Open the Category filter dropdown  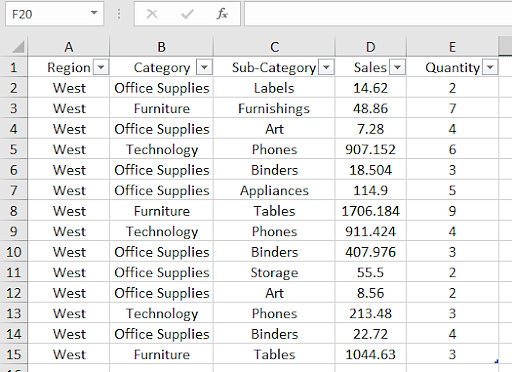(204, 67)
